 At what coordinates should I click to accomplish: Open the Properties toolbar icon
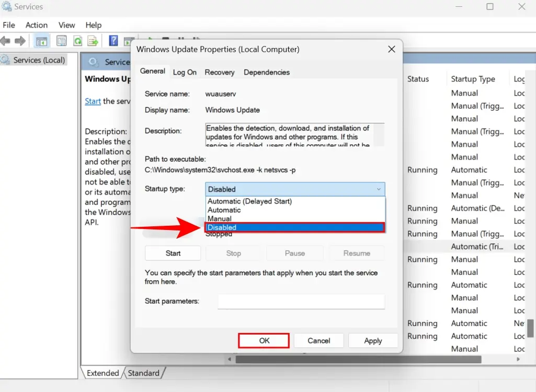62,41
